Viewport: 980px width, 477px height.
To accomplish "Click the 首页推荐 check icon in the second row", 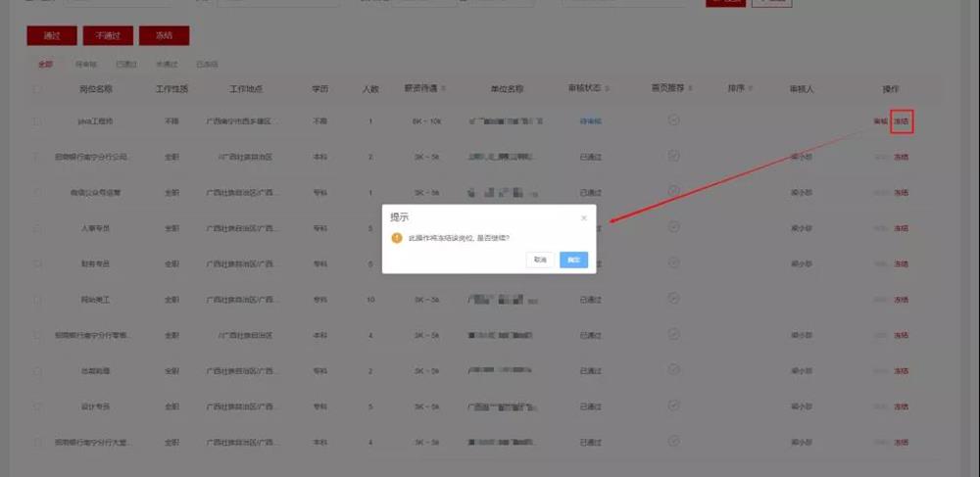I will pos(673,156).
